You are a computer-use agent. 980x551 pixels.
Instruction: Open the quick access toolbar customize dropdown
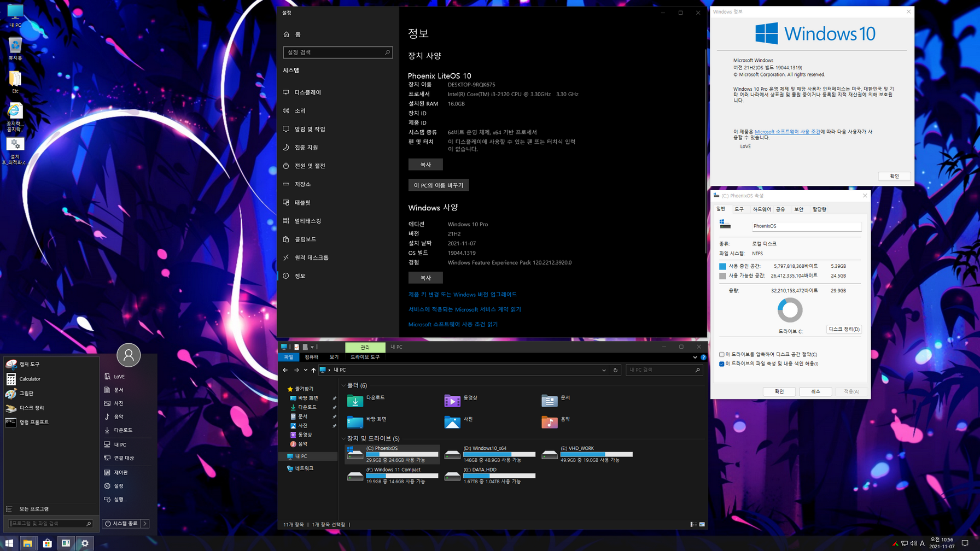[x=312, y=347]
